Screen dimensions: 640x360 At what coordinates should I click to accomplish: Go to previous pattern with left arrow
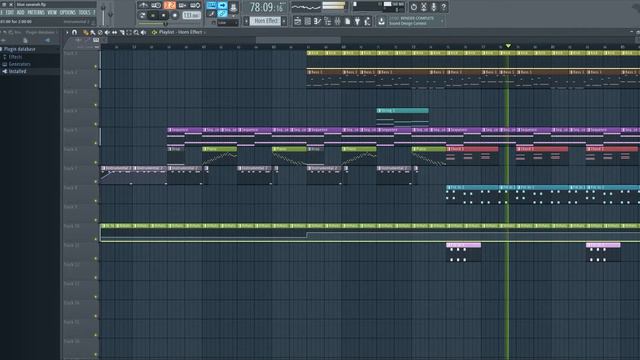[x=246, y=21]
